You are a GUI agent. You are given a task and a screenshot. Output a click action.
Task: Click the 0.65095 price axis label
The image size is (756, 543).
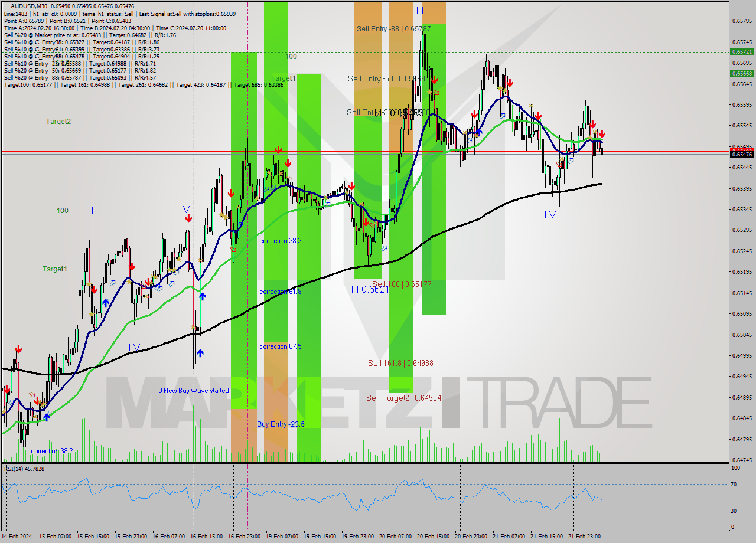pos(742,313)
